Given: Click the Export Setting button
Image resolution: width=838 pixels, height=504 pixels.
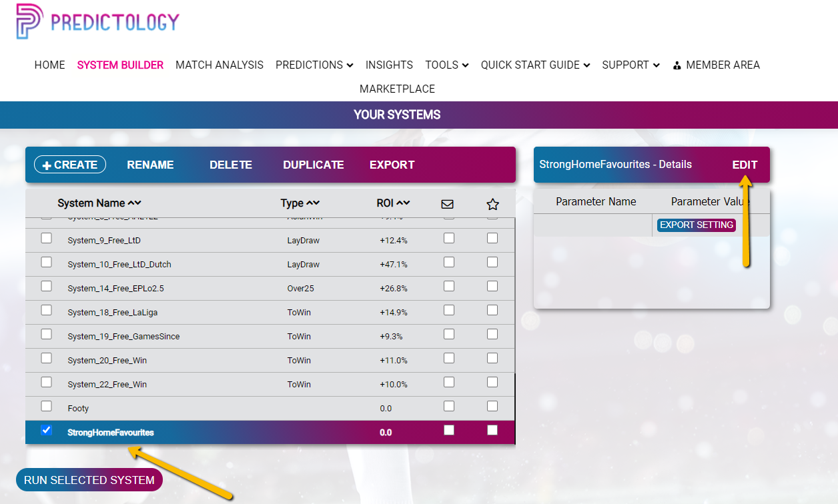Looking at the screenshot, I should (697, 225).
